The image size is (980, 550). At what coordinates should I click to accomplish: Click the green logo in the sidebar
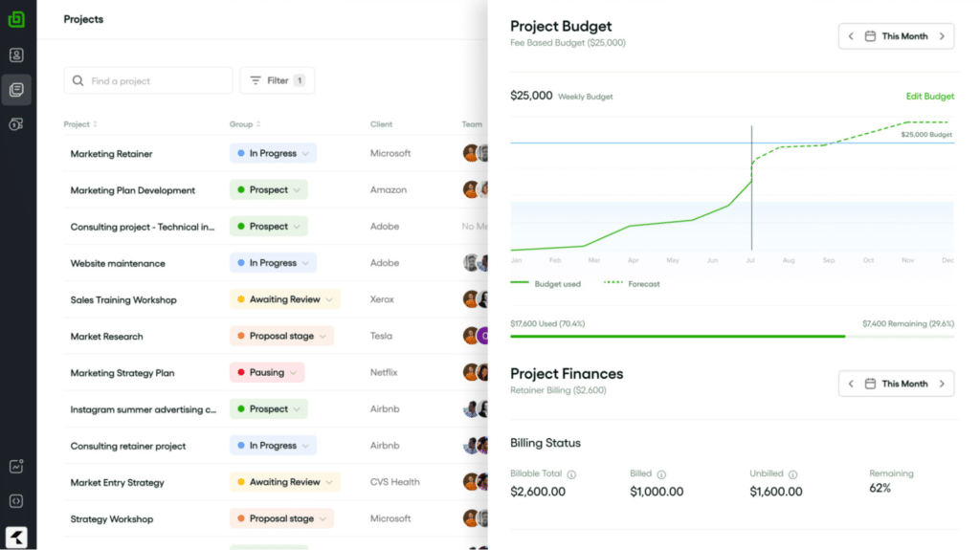point(16,19)
